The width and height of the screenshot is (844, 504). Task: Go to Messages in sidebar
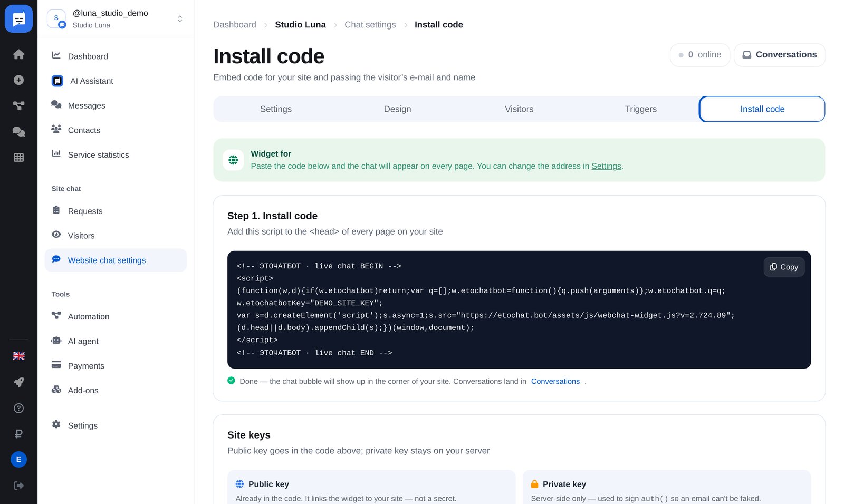116,106
